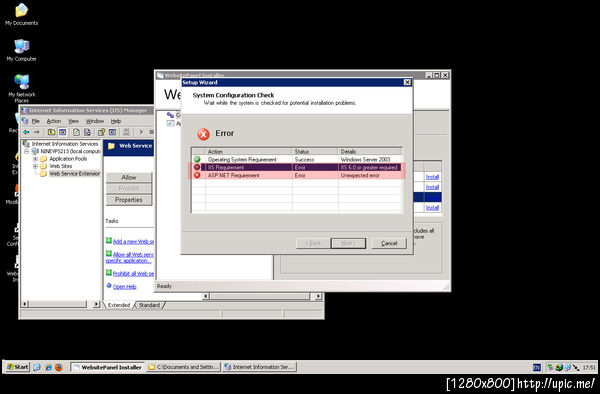This screenshot has width=600, height=394.
Task: Click Forward arrow in IIS Manager toolbar
Action: 37,132
